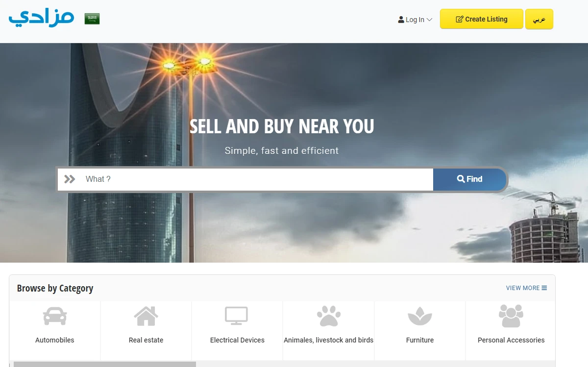Open Animales, livestock and birds link

tap(328, 340)
